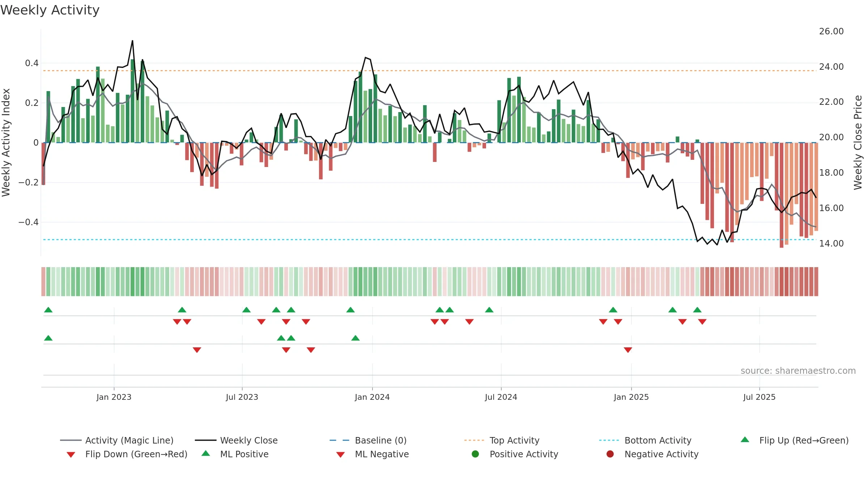Click the Jul 2023 axis label
Screen dimensions: 868x488
point(242,397)
